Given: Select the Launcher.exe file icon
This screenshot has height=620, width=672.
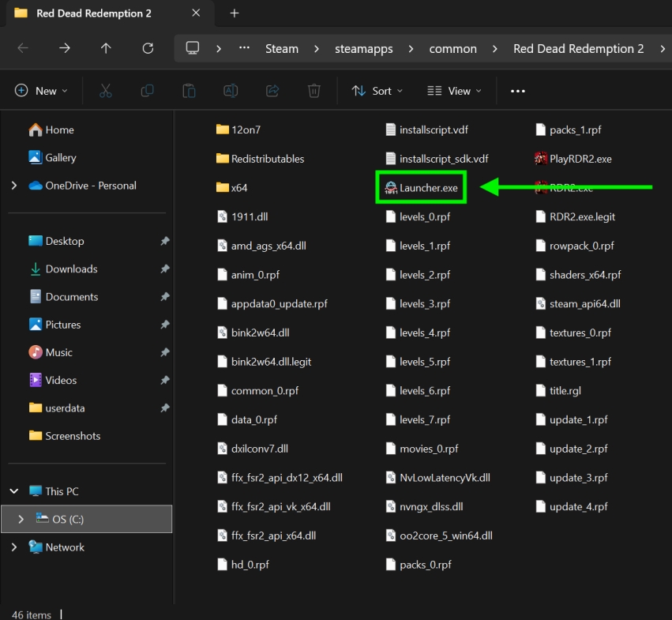Looking at the screenshot, I should pyautogui.click(x=390, y=188).
